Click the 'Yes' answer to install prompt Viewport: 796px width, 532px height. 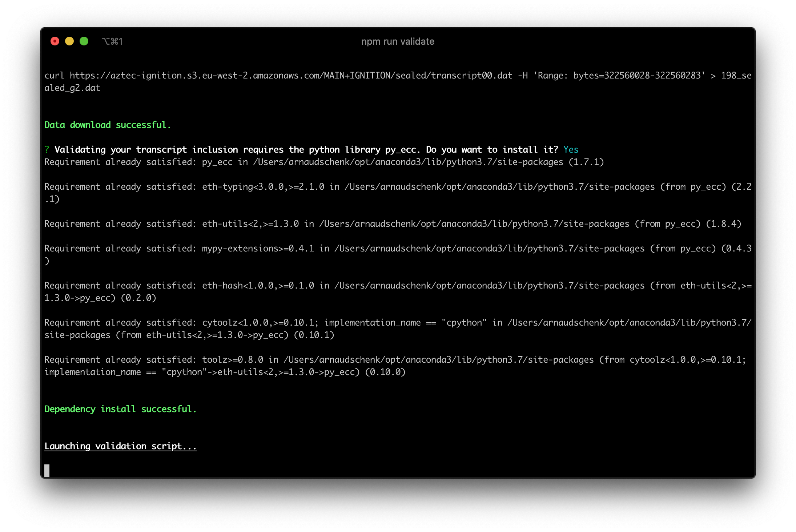(571, 150)
